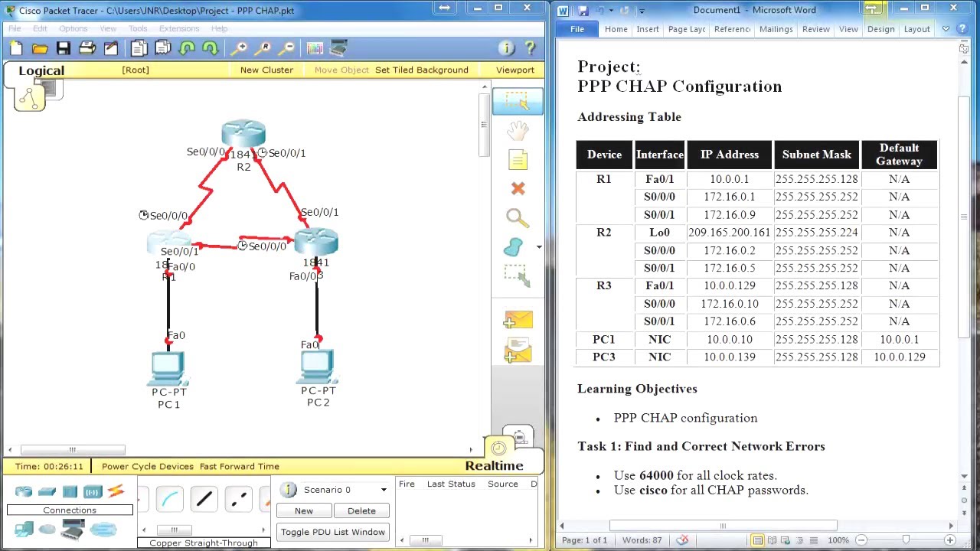Select the Add Complex PDU envelope tool
Viewport: 980px width, 551px height.
tap(518, 350)
